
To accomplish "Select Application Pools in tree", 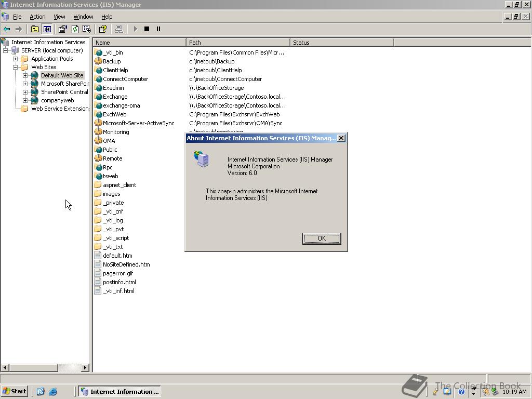I will tap(52, 59).
